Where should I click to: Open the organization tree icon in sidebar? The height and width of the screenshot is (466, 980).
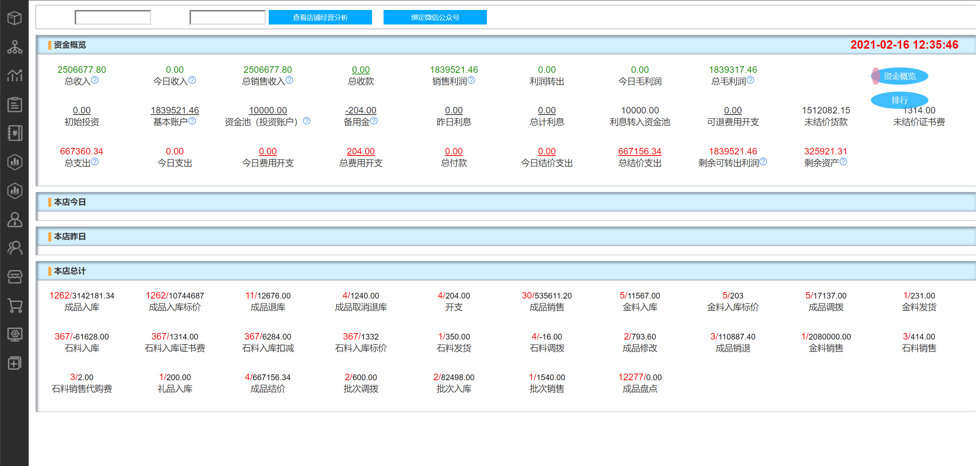click(x=15, y=47)
